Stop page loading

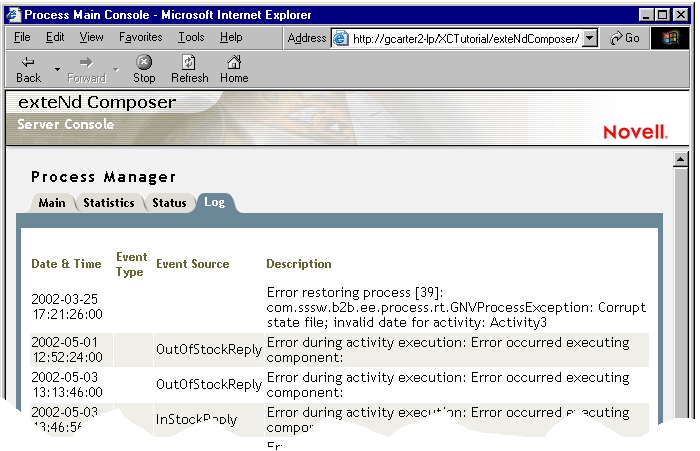[x=144, y=69]
